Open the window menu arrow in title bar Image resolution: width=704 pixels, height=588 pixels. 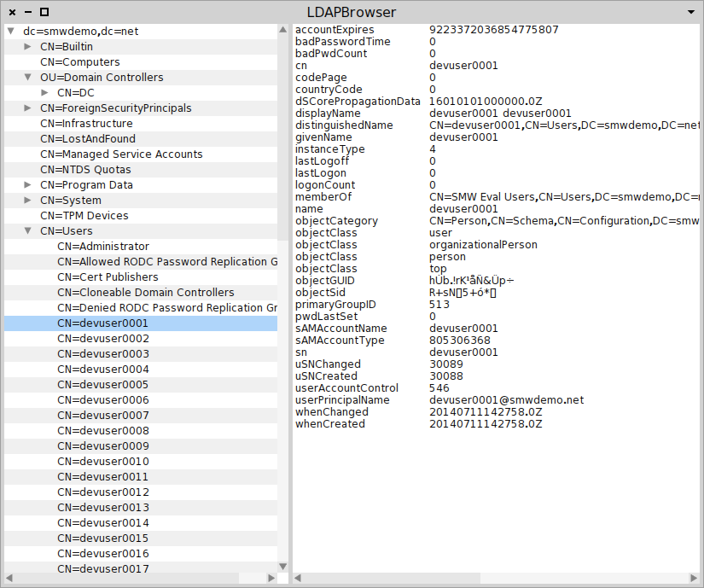pos(690,12)
